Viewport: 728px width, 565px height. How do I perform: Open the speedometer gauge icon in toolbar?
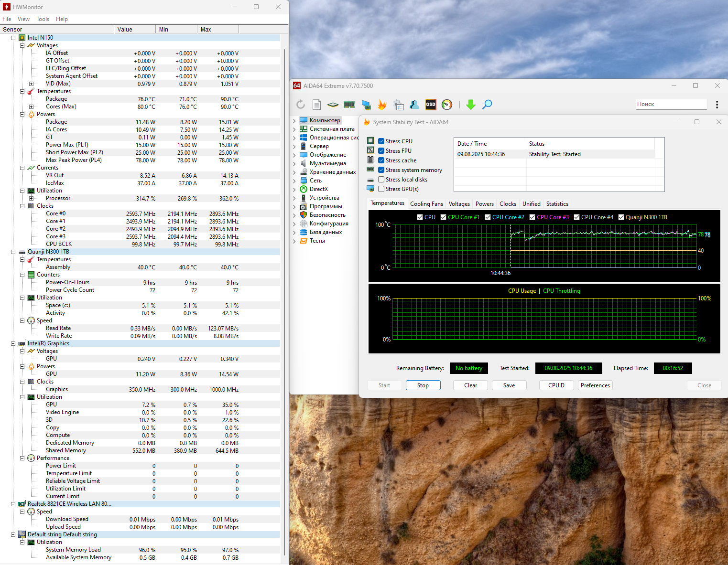coord(447,105)
